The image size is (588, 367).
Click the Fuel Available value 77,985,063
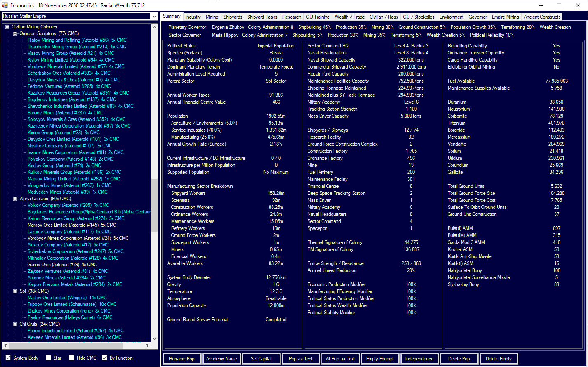tap(556, 81)
